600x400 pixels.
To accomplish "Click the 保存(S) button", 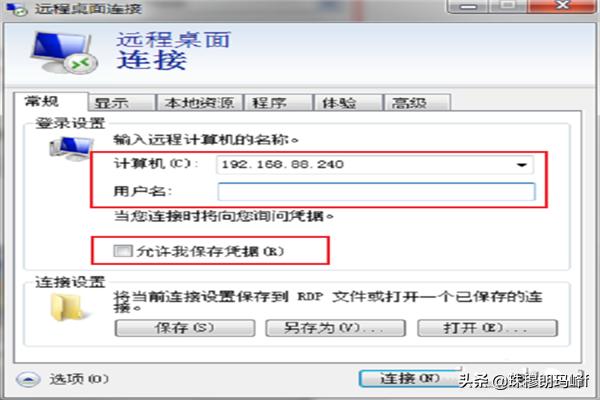I will (x=185, y=328).
